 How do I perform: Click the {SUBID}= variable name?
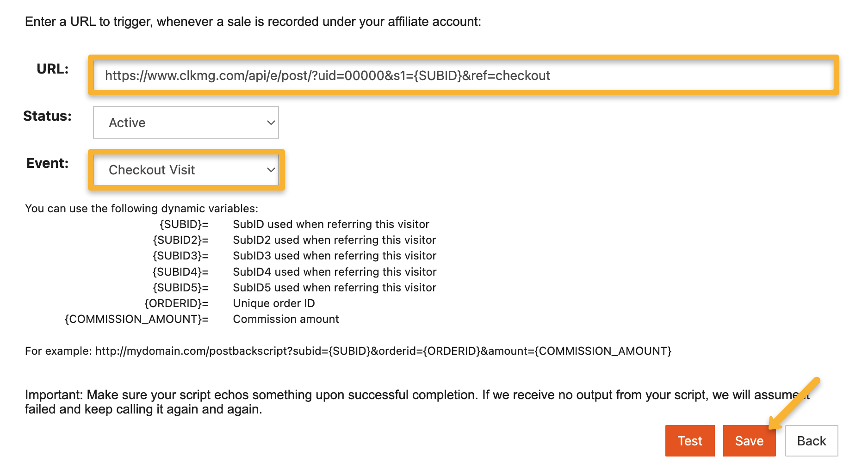184,224
